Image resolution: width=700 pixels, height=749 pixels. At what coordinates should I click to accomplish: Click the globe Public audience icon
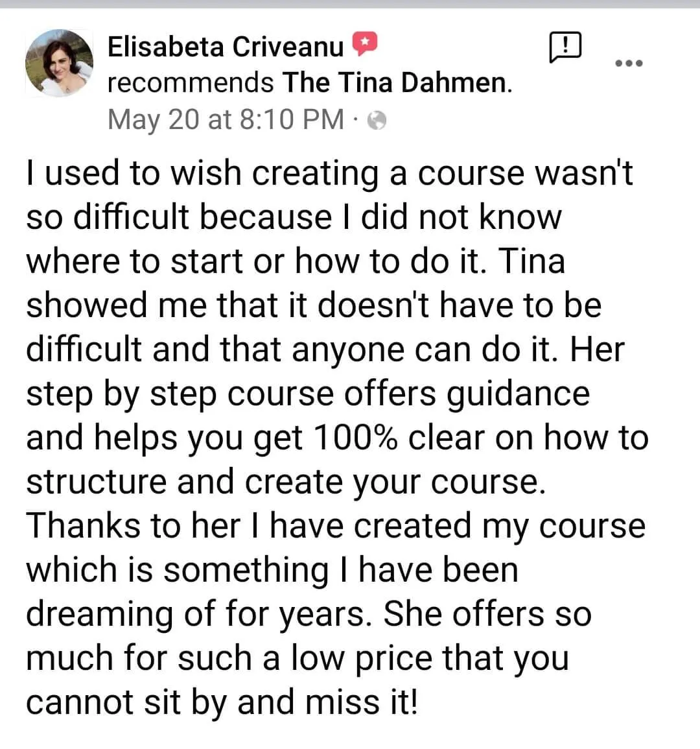(377, 121)
